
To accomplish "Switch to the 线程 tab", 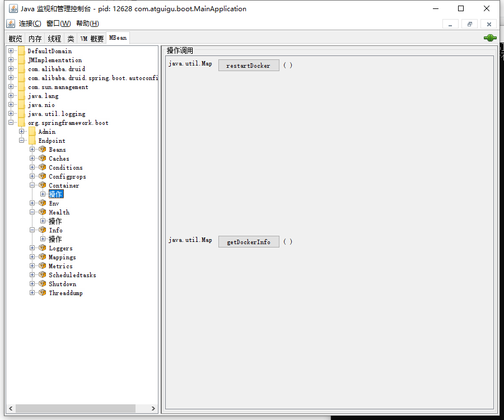I will [x=54, y=39].
